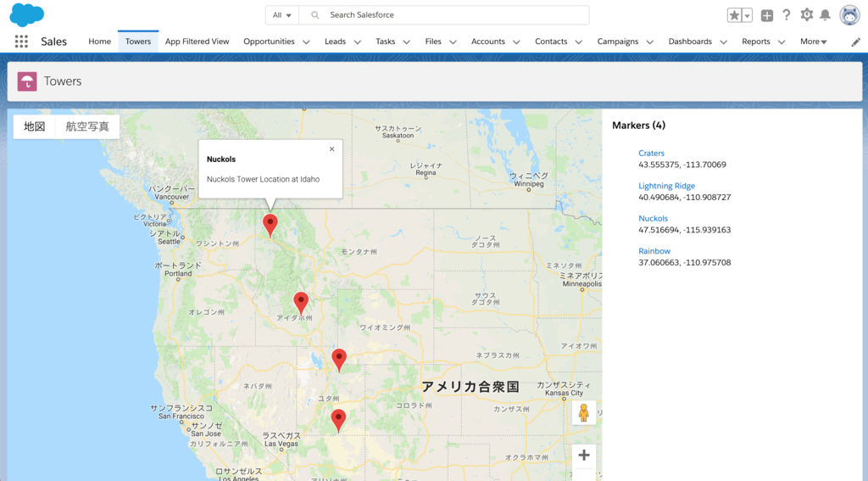Image resolution: width=868 pixels, height=481 pixels.
Task: Focus the Search Salesforce field
Action: click(x=444, y=15)
